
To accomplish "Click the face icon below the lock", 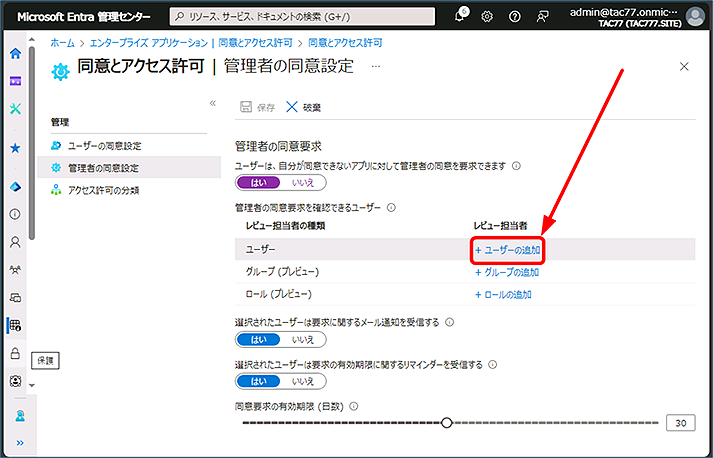I will tap(15, 381).
